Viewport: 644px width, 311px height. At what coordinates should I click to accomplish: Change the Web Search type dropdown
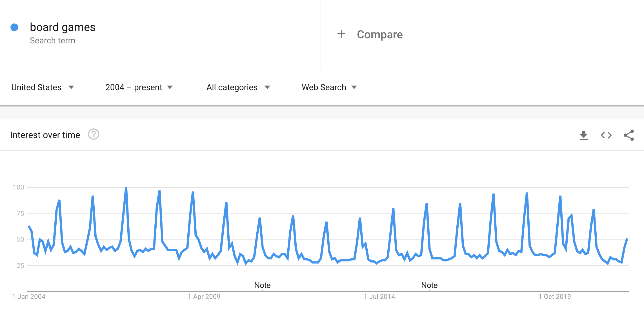click(329, 87)
